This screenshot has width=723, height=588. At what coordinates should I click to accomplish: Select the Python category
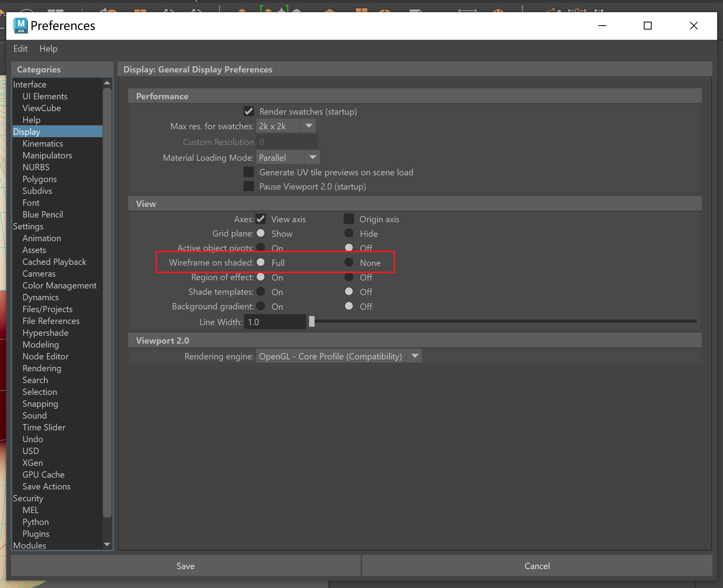coord(35,522)
